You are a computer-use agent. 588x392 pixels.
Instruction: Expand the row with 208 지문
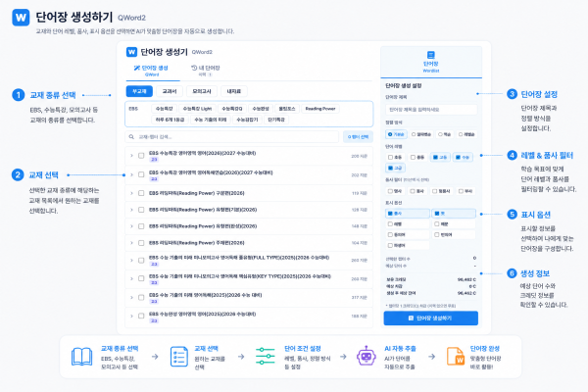coord(131,155)
